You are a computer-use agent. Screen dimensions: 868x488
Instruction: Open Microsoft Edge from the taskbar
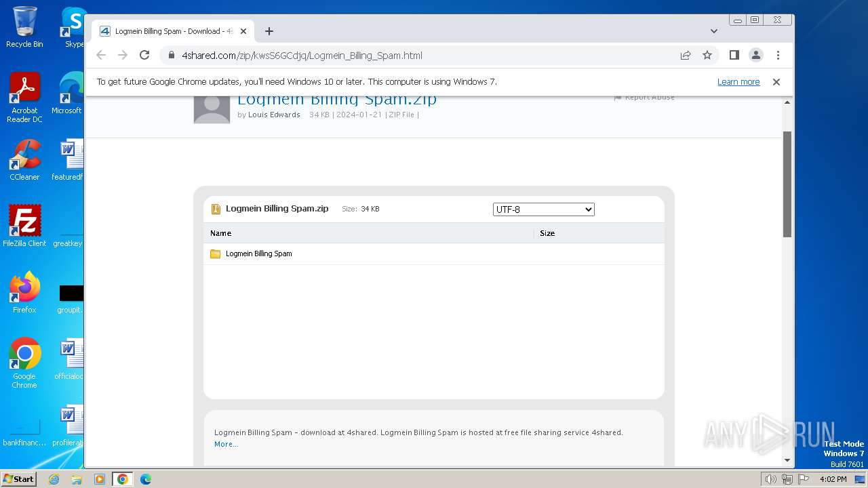pyautogui.click(x=145, y=479)
